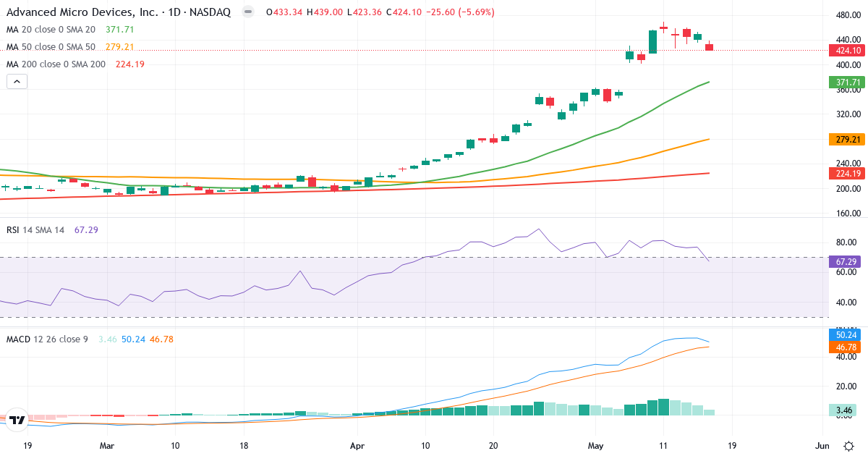Viewport: 868px width, 456px height.
Task: Click the red 224.19 MA 200 legend value
Action: (x=130, y=64)
